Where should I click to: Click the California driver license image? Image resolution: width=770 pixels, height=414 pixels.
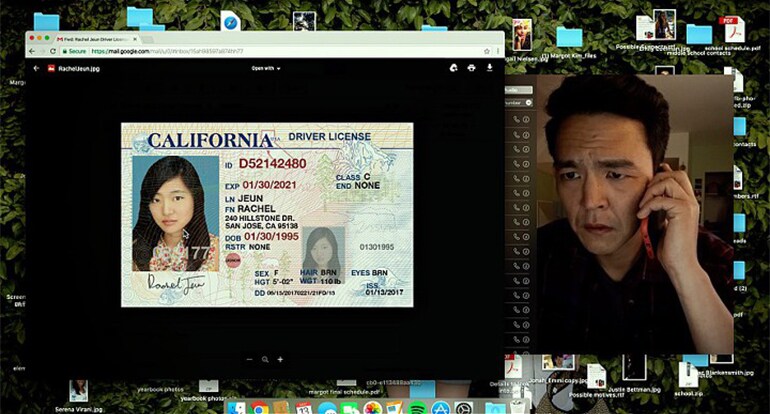(x=267, y=215)
